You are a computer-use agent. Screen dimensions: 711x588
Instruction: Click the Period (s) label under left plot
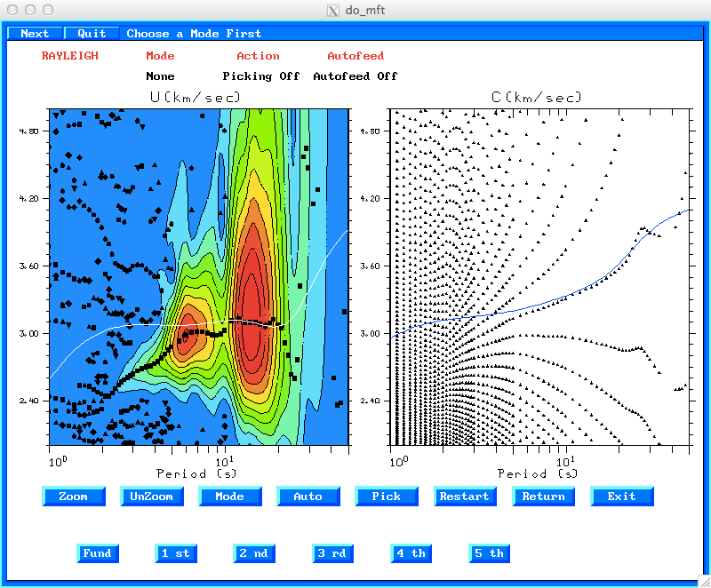pos(196,473)
